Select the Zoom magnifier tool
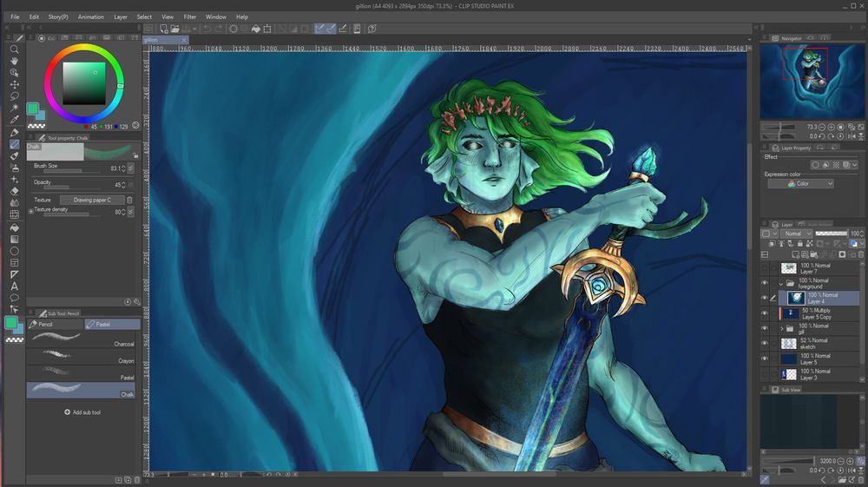The width and height of the screenshot is (868, 487). point(15,49)
